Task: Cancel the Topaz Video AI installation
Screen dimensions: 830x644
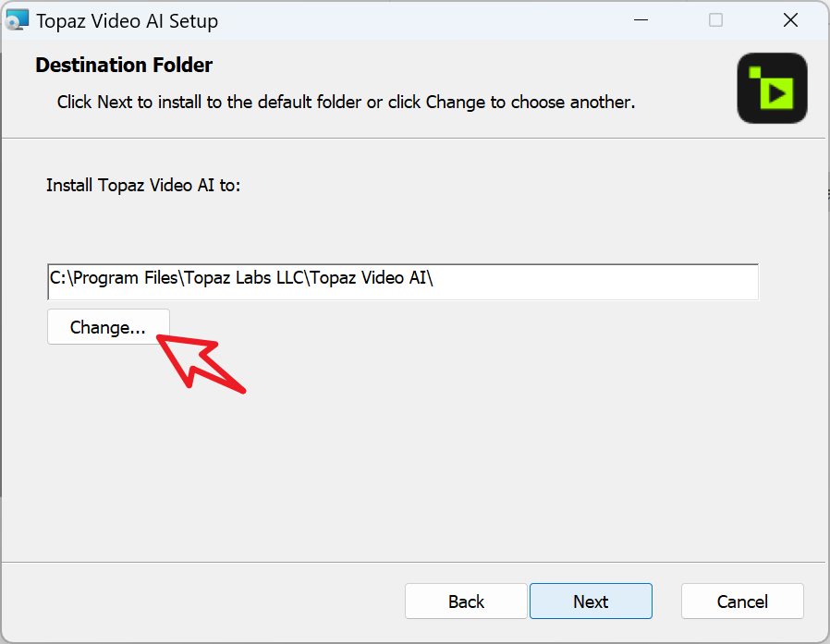Action: pos(742,601)
